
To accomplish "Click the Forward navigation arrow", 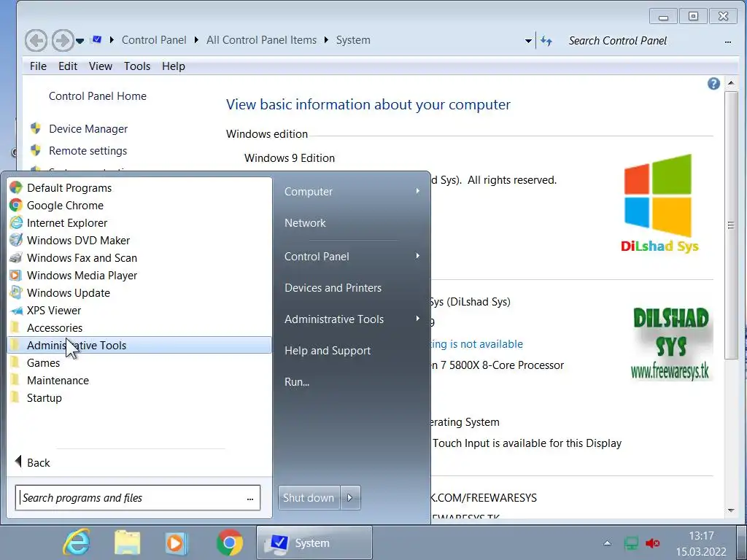I will coord(63,41).
